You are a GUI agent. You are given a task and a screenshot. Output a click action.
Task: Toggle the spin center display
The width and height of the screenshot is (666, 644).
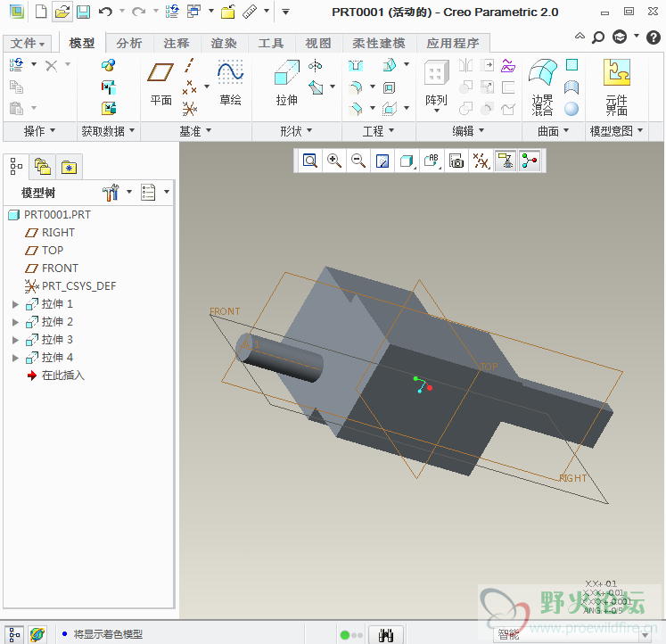click(x=530, y=161)
